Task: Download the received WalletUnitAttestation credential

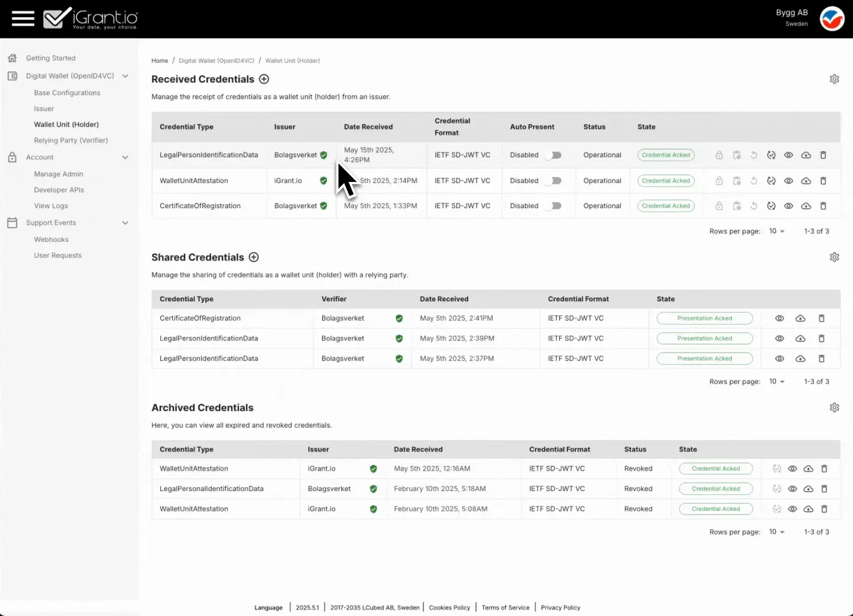Action: 806,181
